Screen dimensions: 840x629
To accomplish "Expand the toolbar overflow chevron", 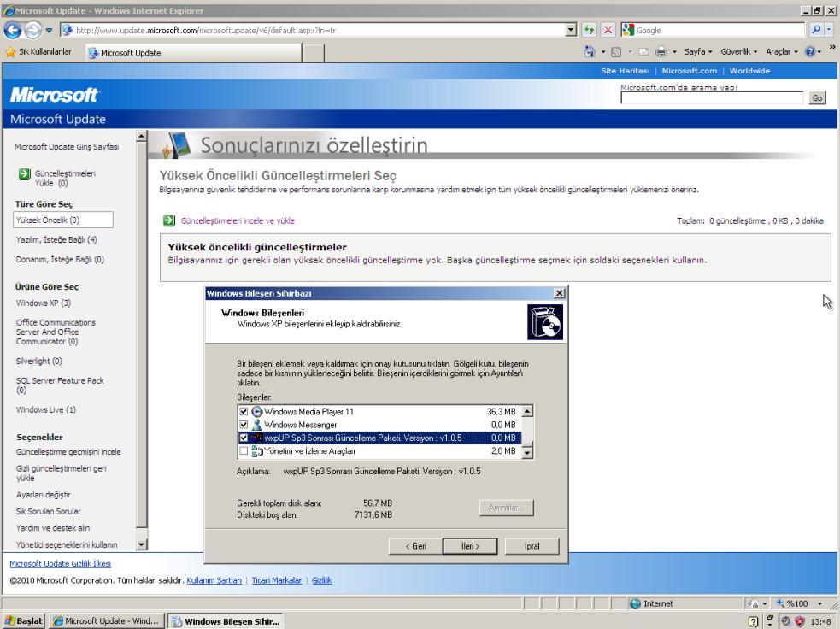I will pyautogui.click(x=832, y=48).
